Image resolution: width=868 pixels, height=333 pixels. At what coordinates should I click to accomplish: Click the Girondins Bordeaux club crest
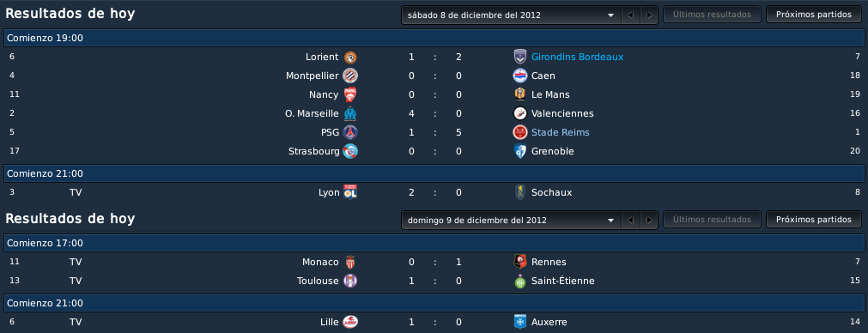click(x=519, y=57)
